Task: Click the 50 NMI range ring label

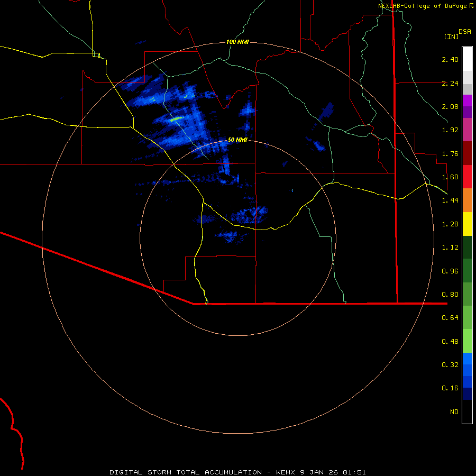Action: click(x=237, y=140)
